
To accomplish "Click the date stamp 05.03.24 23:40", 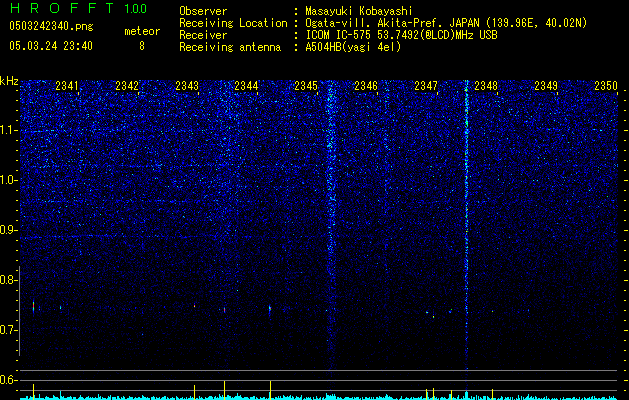I will pyautogui.click(x=51, y=46).
